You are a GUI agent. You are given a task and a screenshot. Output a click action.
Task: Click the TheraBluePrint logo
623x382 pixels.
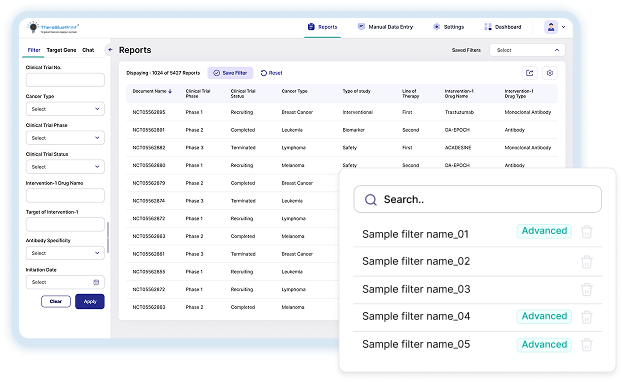click(x=52, y=27)
